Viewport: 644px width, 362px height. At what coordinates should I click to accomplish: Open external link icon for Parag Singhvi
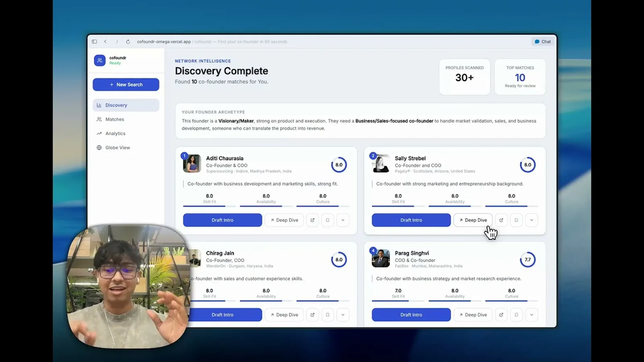coord(501,315)
